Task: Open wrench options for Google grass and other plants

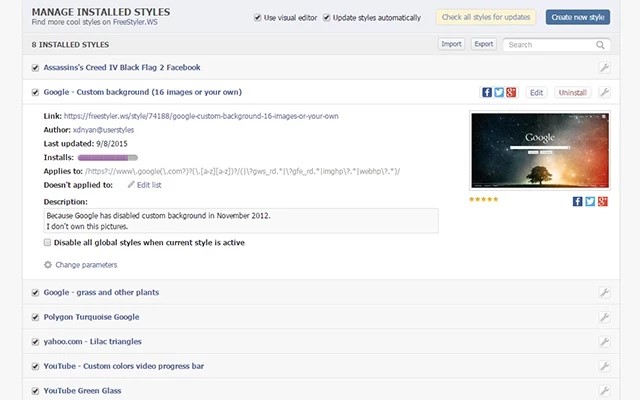Action: (x=604, y=292)
